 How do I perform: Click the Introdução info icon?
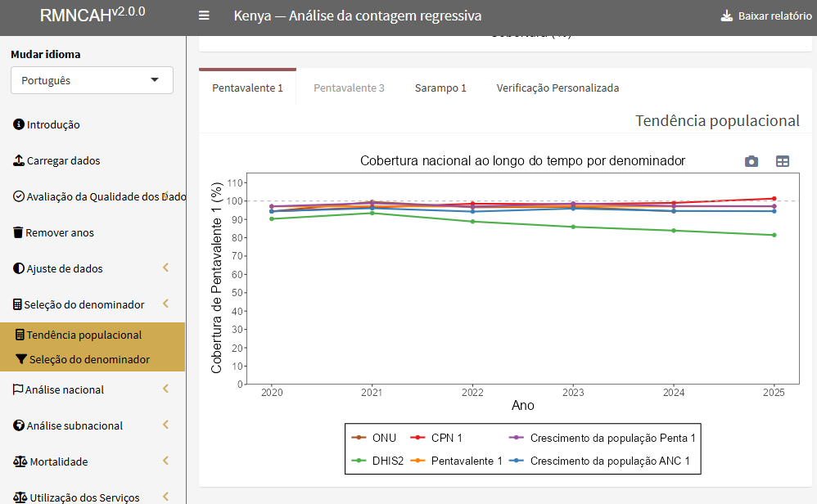(x=19, y=124)
